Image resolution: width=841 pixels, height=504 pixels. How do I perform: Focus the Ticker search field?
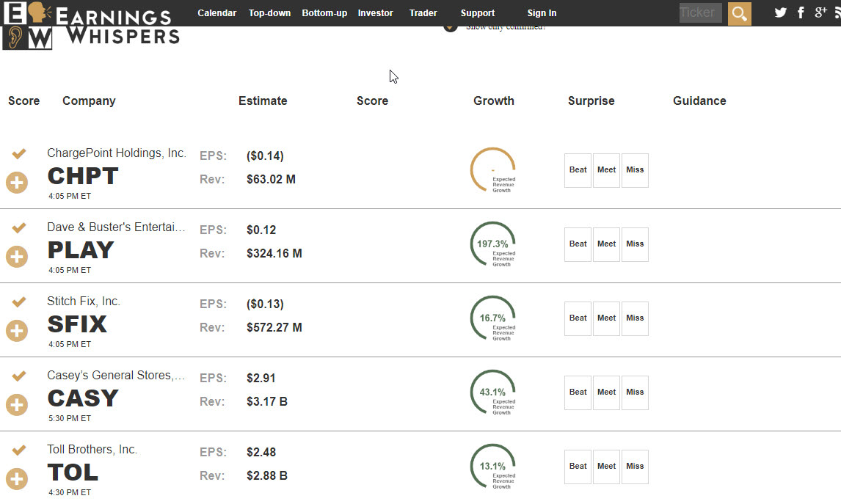(701, 13)
